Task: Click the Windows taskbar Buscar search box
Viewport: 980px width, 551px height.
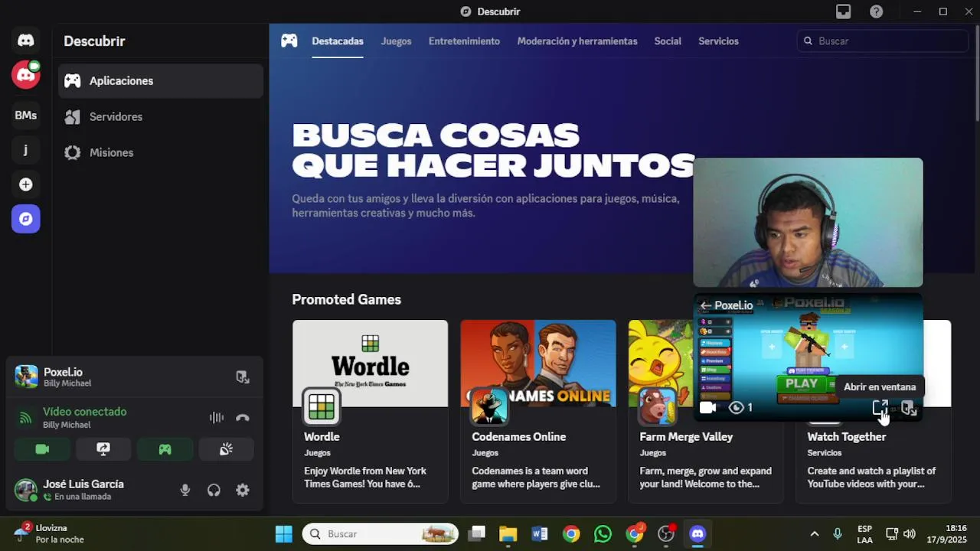Action: point(381,533)
